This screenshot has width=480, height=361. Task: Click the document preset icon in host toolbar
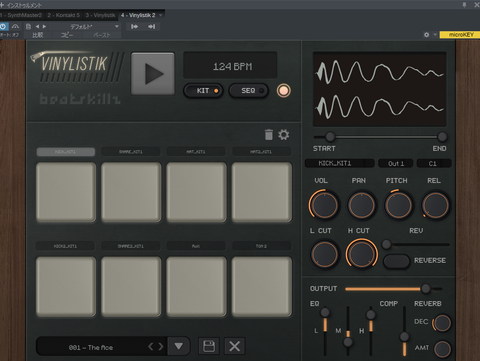click(28, 27)
